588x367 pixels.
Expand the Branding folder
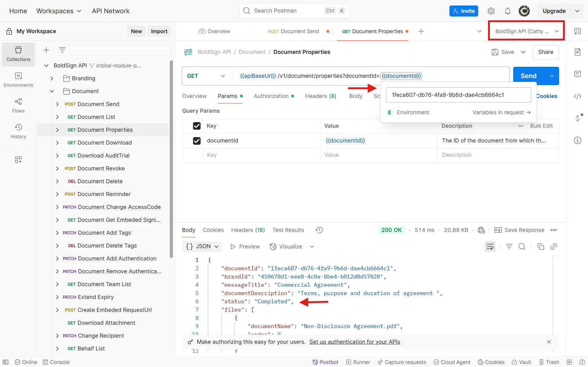52,78
